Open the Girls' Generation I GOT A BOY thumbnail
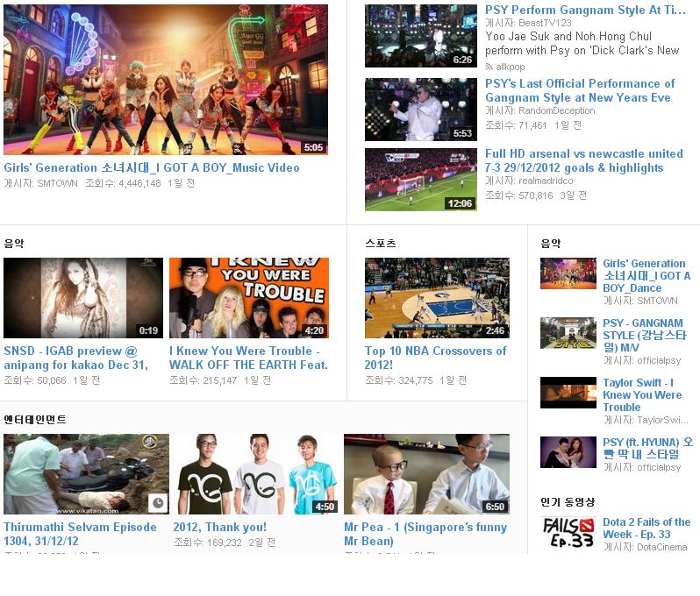This screenshot has height=596, width=700. (166, 80)
